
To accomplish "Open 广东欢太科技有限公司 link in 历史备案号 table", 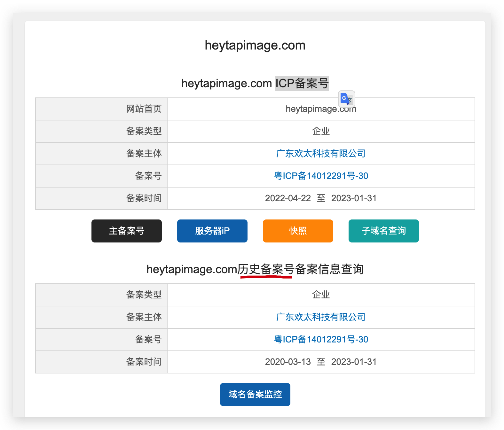I will click(x=321, y=317).
